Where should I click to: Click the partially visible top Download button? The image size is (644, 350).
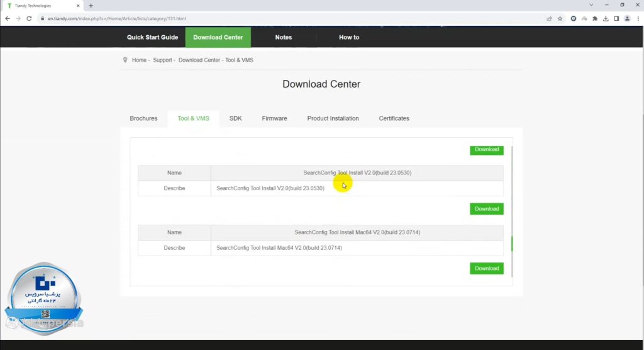tap(487, 150)
